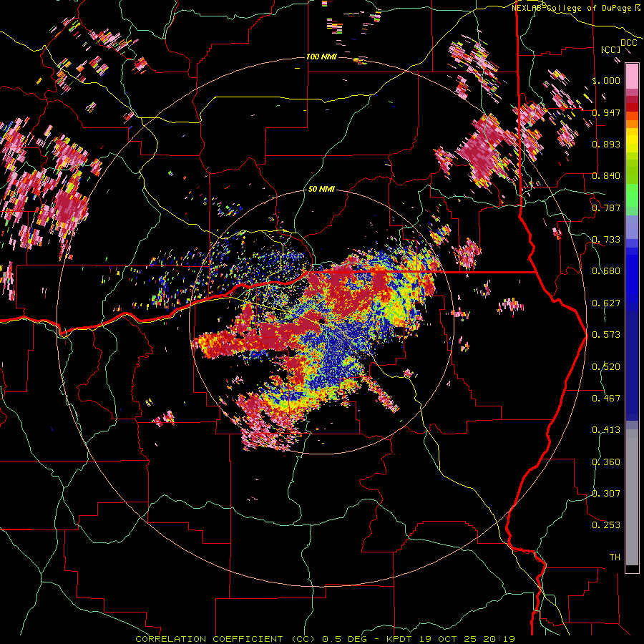Viewport: 644px width, 644px height.
Task: Click the light pink top segment of color bar
Action: (632, 76)
